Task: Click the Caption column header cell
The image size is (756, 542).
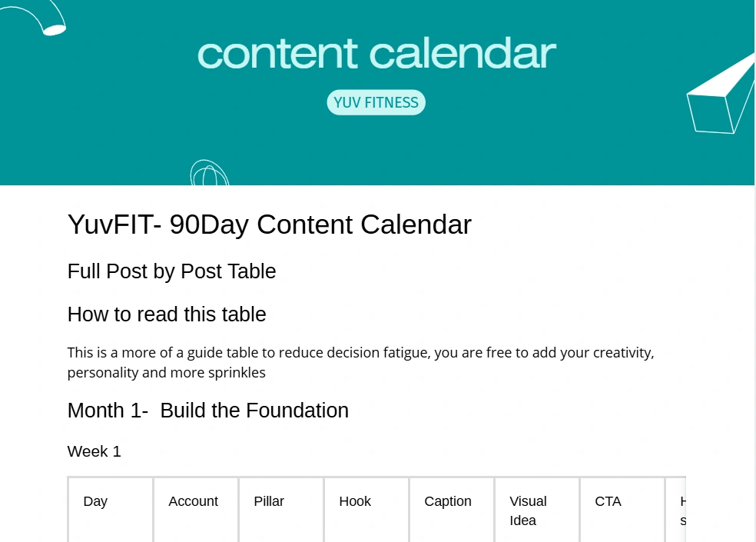Action: [x=452, y=510]
